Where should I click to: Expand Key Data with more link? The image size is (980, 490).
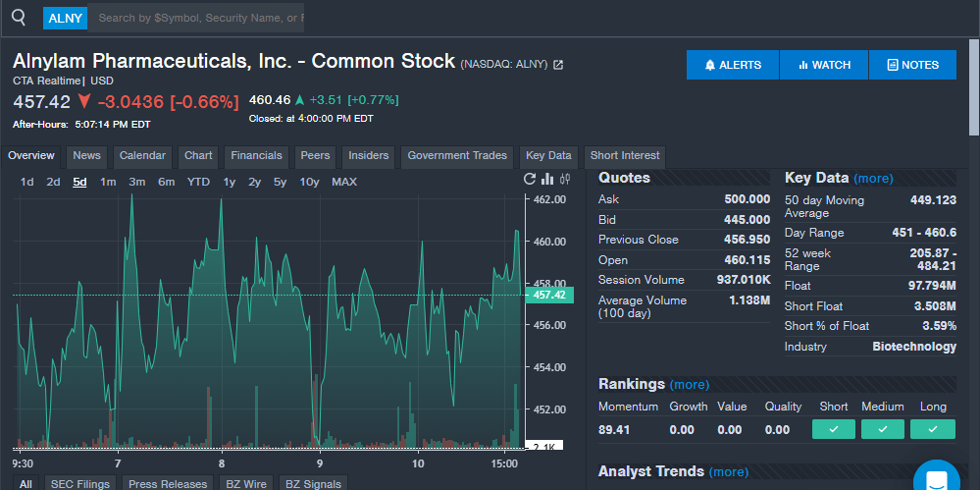(x=873, y=179)
